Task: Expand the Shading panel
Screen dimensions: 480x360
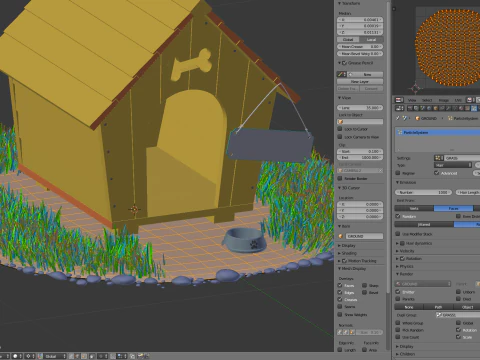Action: (x=340, y=253)
